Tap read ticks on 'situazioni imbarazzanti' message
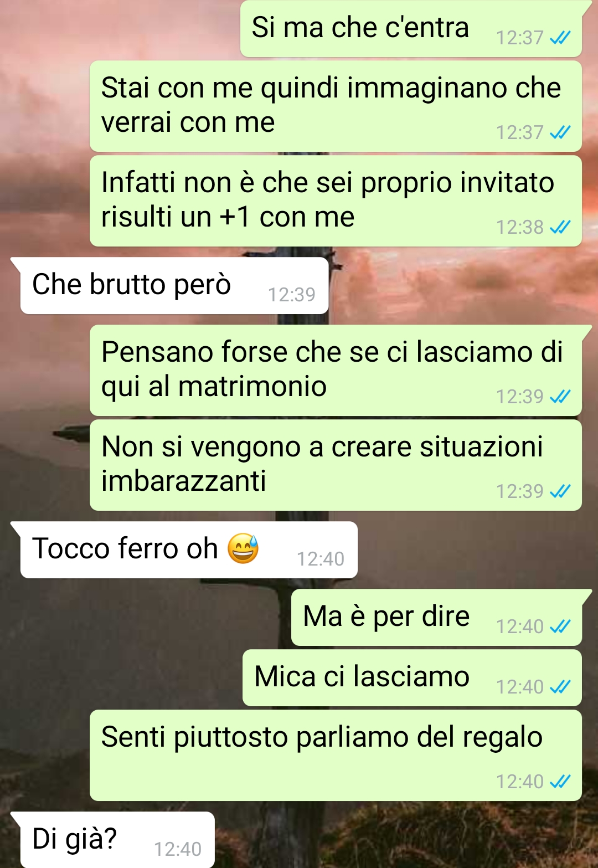This screenshot has height=868, width=598. [560, 491]
